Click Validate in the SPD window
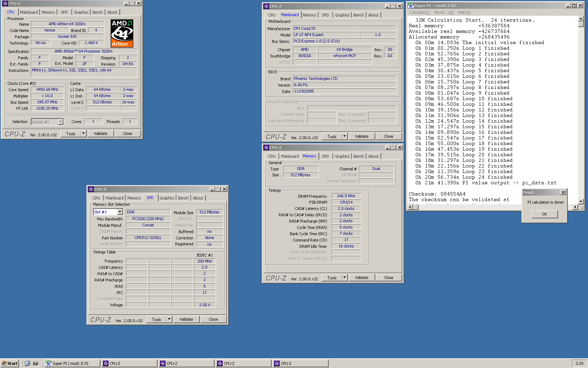Screen dimensions: 588x368 coord(186,319)
